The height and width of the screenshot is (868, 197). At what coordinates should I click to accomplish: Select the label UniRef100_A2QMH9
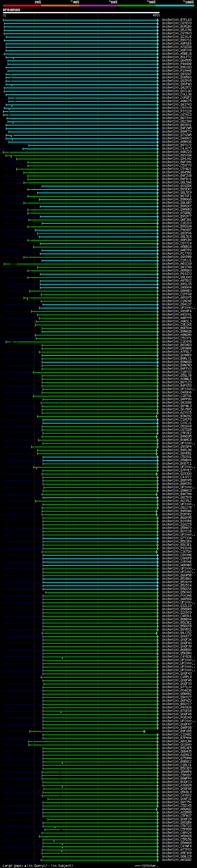click(177, 812)
